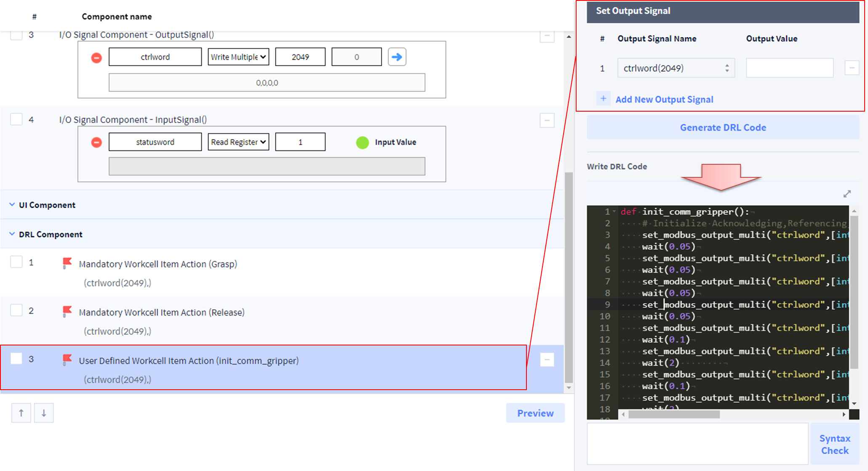The image size is (868, 471).
Task: Collapse the UI Component section
Action: tap(12, 205)
